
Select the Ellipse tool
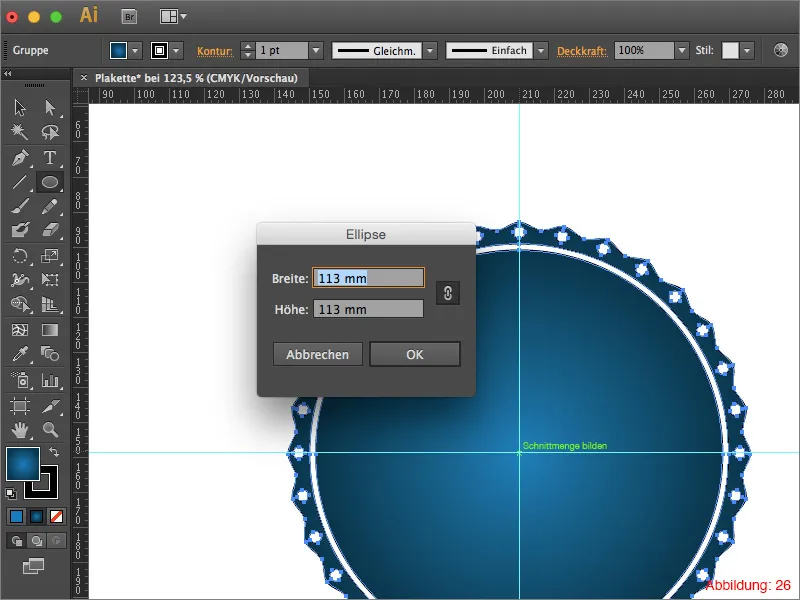click(49, 182)
